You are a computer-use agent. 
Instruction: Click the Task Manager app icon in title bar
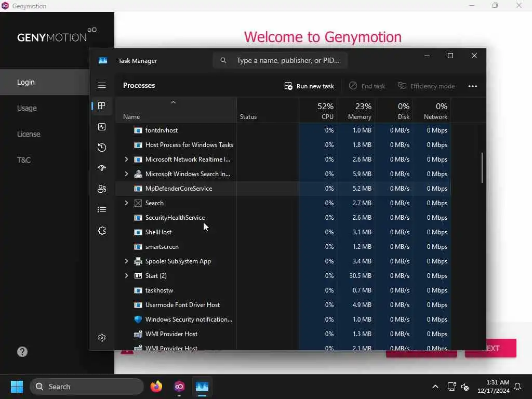tap(103, 60)
